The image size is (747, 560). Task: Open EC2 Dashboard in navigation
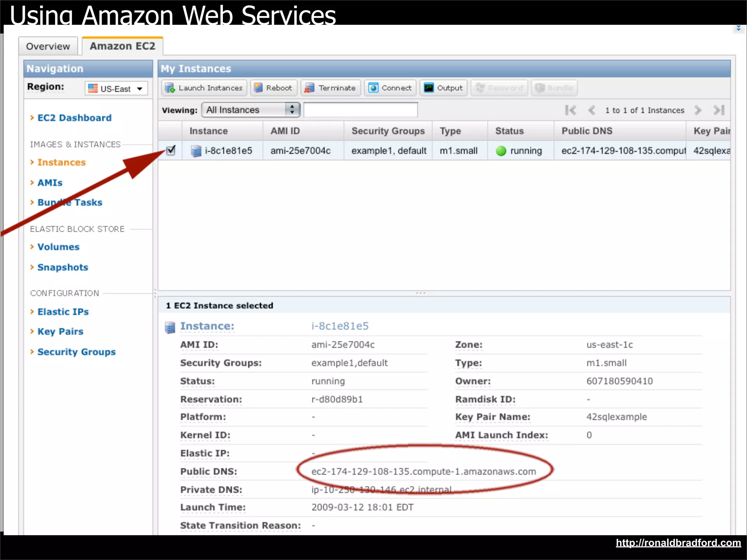pos(74,118)
